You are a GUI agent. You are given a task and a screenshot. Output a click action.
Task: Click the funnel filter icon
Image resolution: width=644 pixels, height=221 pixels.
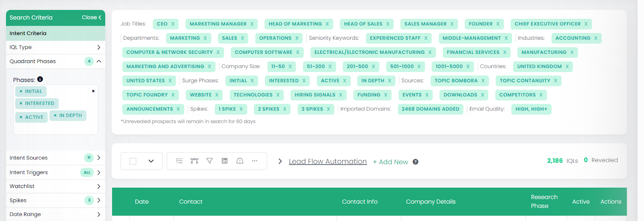coord(209,161)
